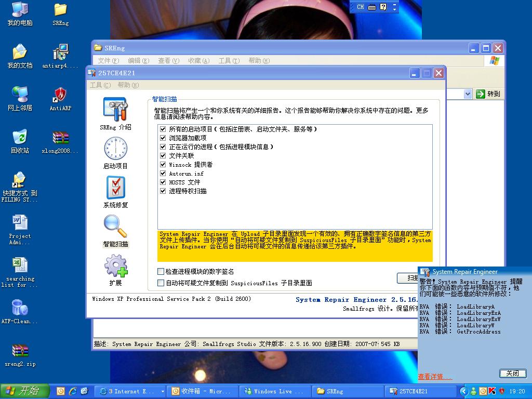Switch to SREng folder taskbar button

click(x=348, y=391)
